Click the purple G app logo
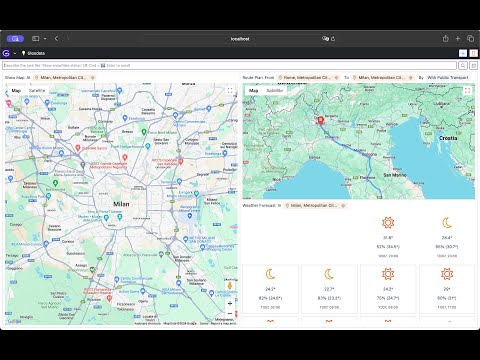The image size is (480, 360). click(6, 53)
